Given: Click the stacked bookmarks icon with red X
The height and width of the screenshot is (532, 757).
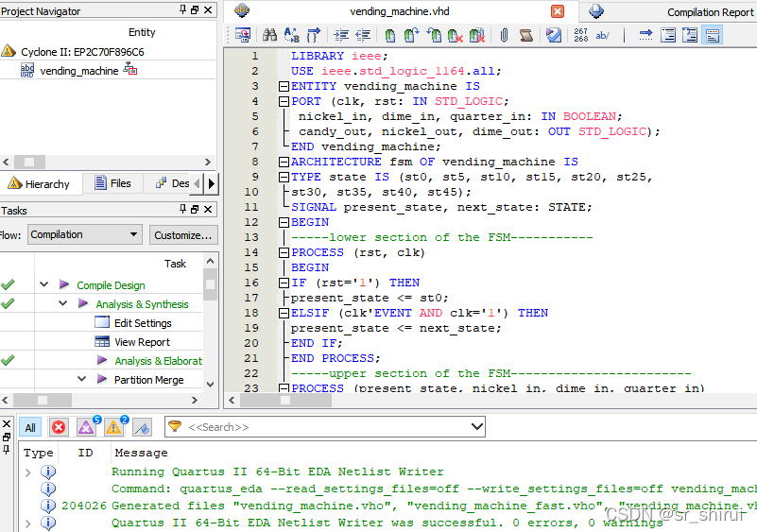Looking at the screenshot, I should tap(477, 35).
